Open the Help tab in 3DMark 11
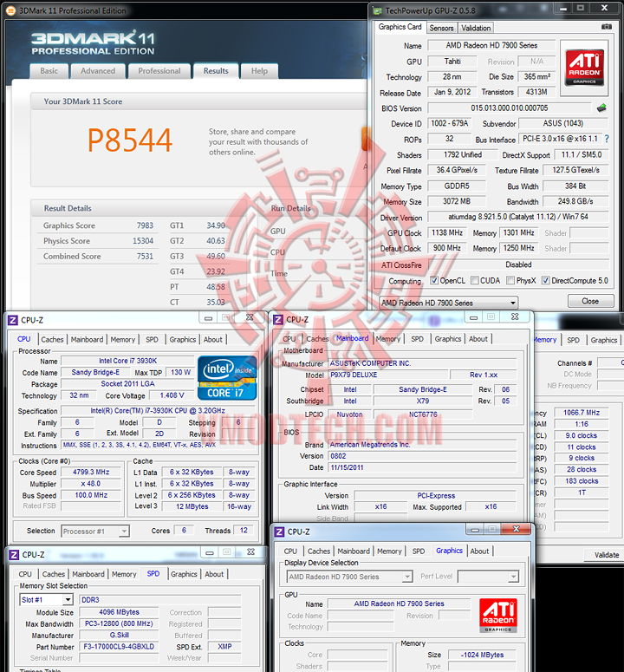 tap(259, 71)
